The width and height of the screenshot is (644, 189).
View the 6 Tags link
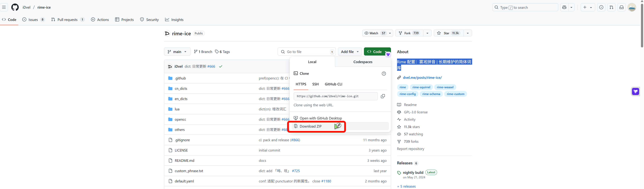tap(222, 51)
